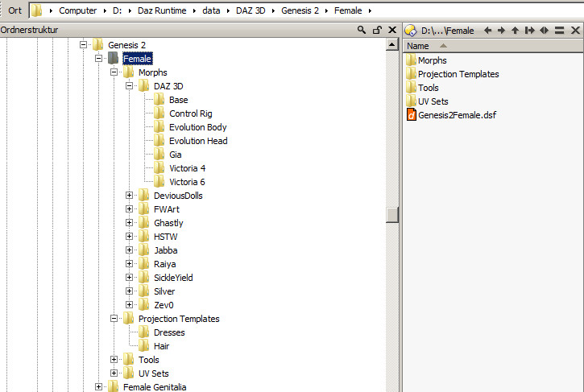584x392 pixels.
Task: Click the folder tree scrollbar thumb
Action: (x=391, y=215)
